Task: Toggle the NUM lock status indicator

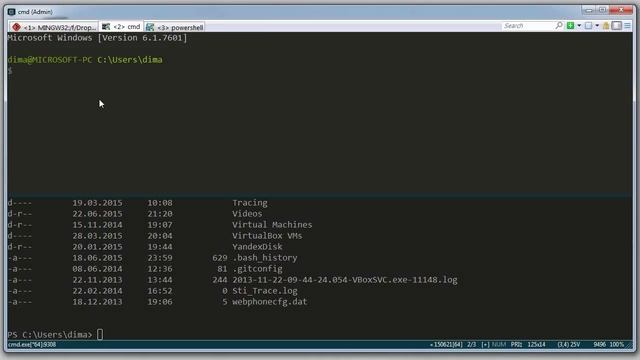Action: (499, 344)
